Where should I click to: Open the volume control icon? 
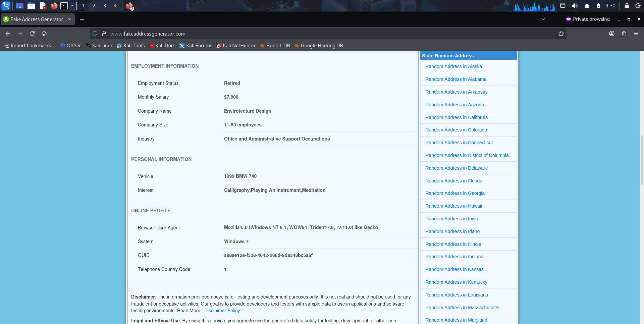tap(575, 6)
